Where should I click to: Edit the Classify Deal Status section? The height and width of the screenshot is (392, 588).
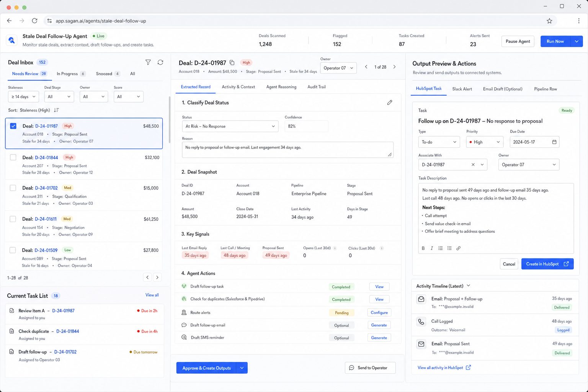pos(390,103)
